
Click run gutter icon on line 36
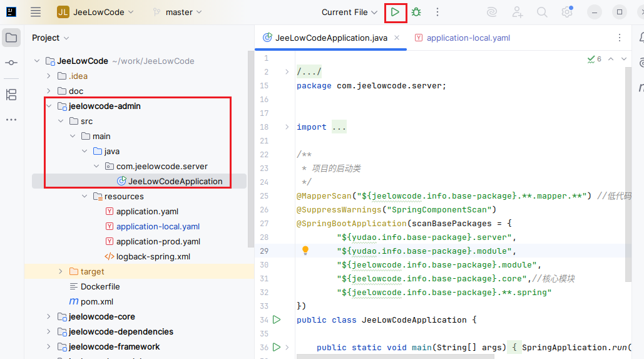277,347
